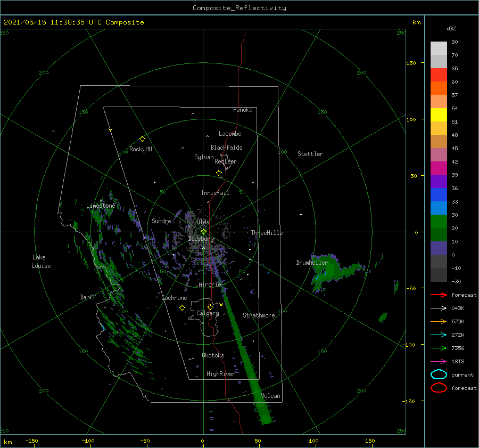Click the Calgary city label

point(208,313)
